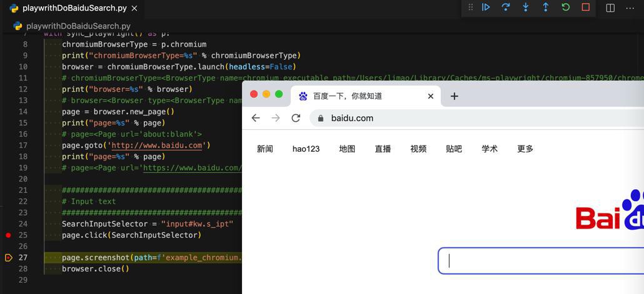Toggle the breakpoint on line 25
Screen dimensions: 644x294
(8, 235)
